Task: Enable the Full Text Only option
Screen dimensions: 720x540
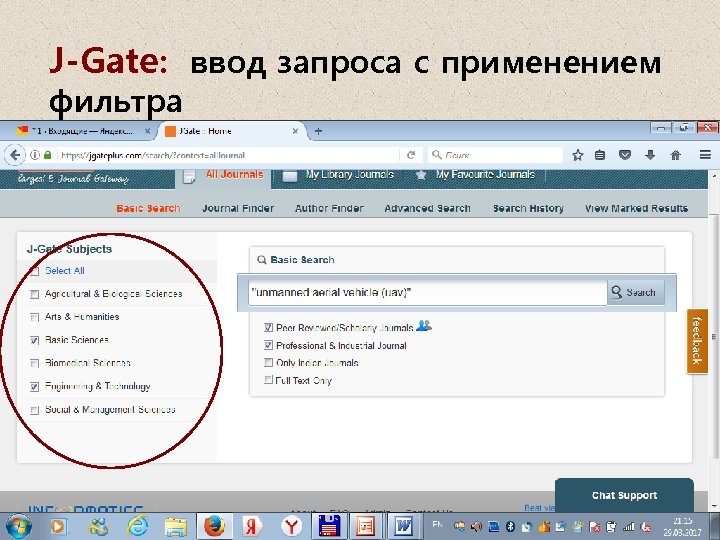Action: tap(268, 380)
